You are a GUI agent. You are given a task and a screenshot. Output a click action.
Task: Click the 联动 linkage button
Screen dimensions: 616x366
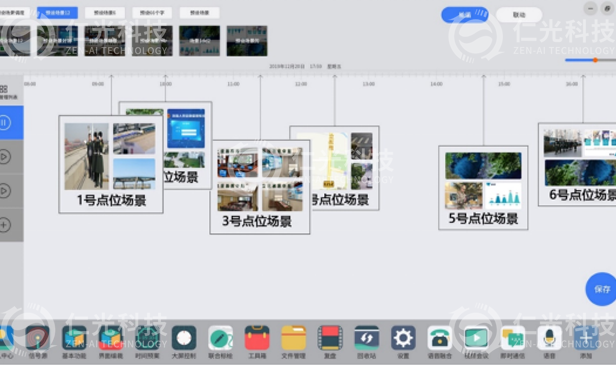[x=519, y=15]
